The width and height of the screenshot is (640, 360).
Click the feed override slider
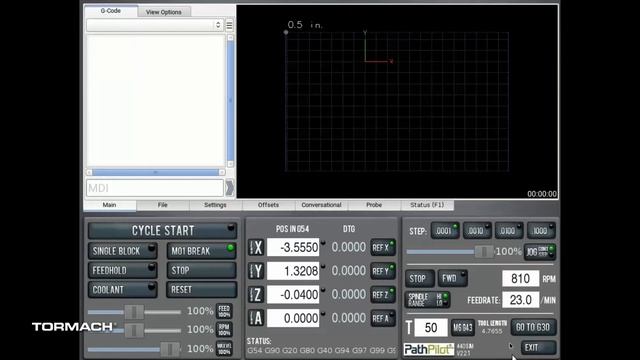point(134,312)
